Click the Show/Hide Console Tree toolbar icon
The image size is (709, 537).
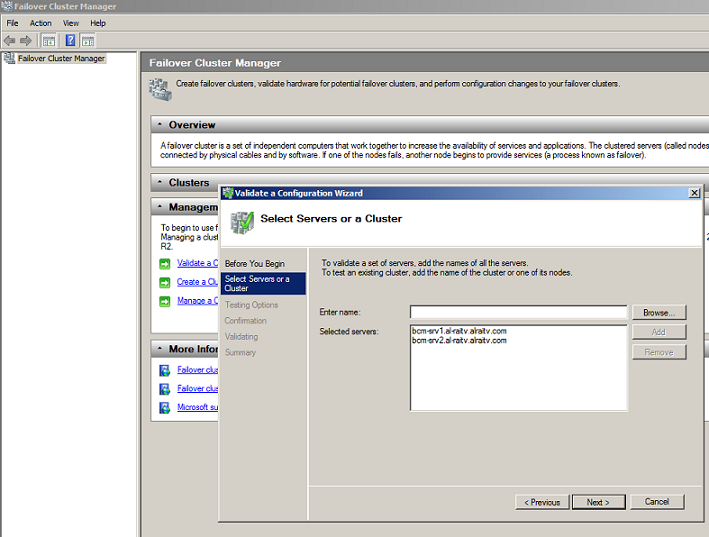point(49,41)
